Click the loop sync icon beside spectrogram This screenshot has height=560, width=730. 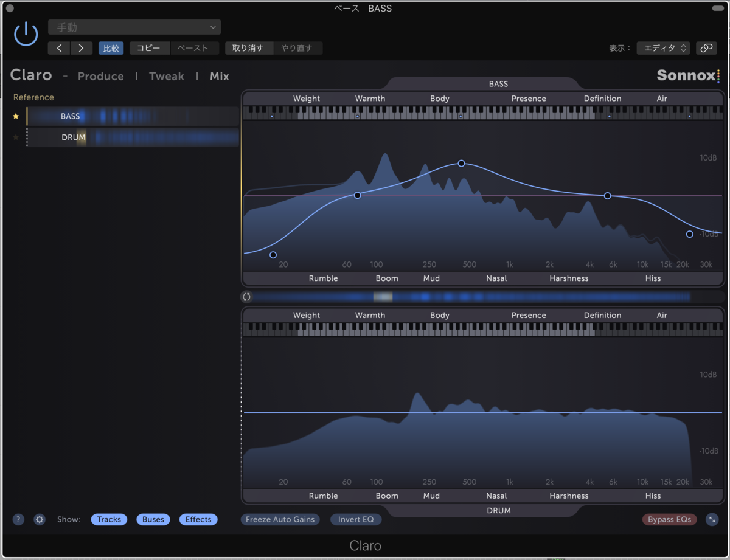pyautogui.click(x=246, y=297)
